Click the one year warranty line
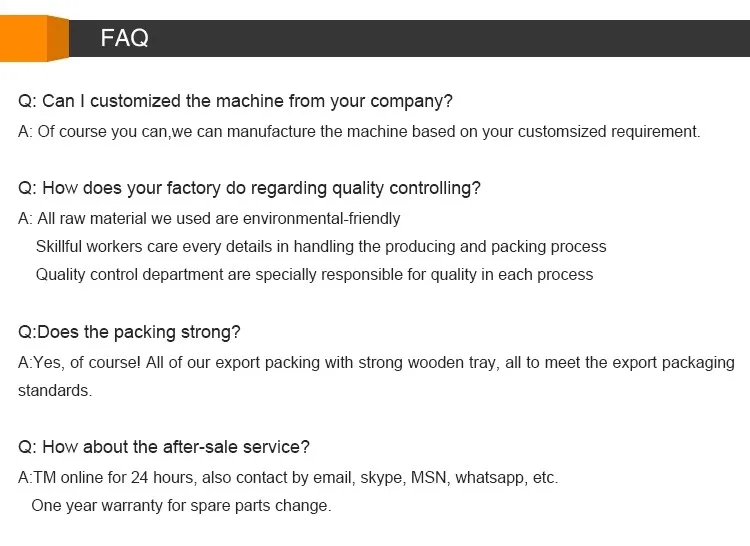The image size is (750, 546). [181, 505]
